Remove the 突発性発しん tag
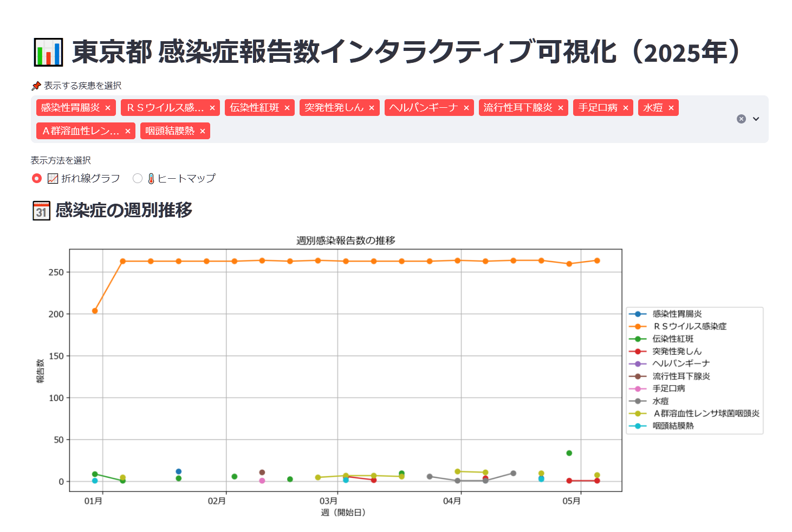792x532 pixels. tap(372, 108)
